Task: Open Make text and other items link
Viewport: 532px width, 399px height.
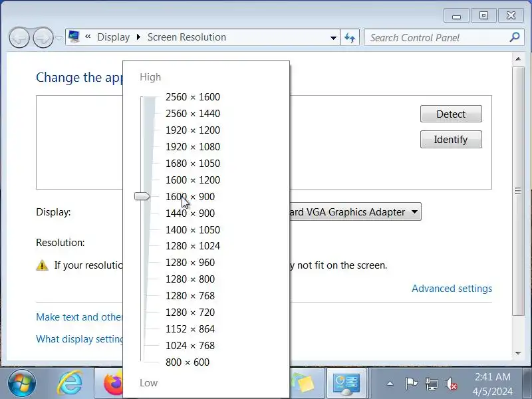Action: pos(79,317)
